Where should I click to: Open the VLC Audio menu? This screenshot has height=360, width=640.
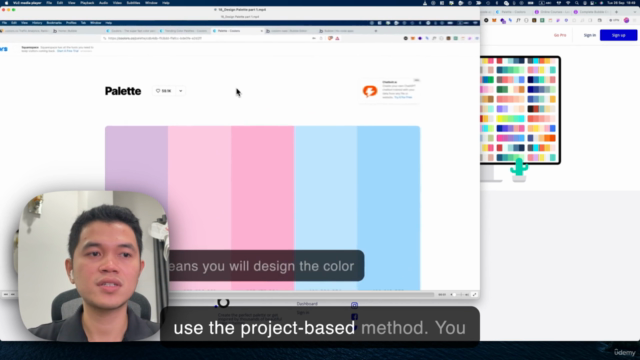coord(103,3)
